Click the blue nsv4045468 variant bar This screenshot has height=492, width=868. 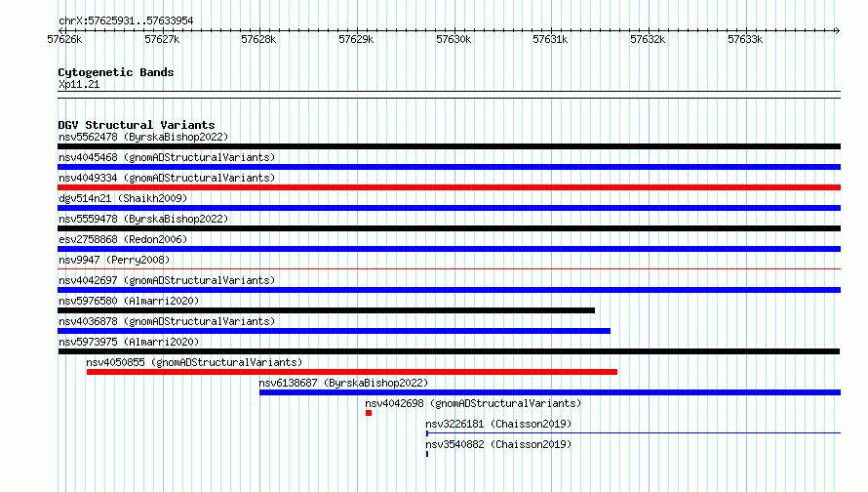click(x=449, y=167)
